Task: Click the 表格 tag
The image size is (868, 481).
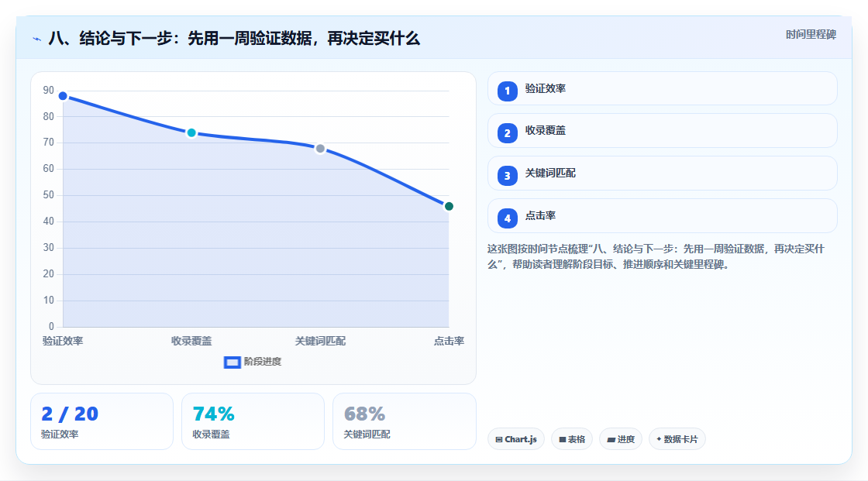Action: coord(572,439)
